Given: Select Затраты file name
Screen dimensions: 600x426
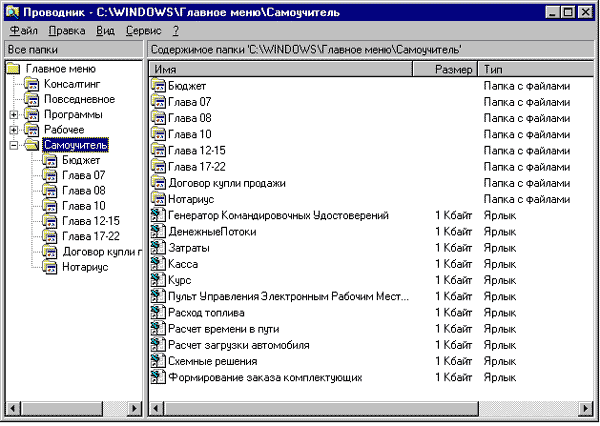Looking at the screenshot, I should pyautogui.click(x=189, y=248).
